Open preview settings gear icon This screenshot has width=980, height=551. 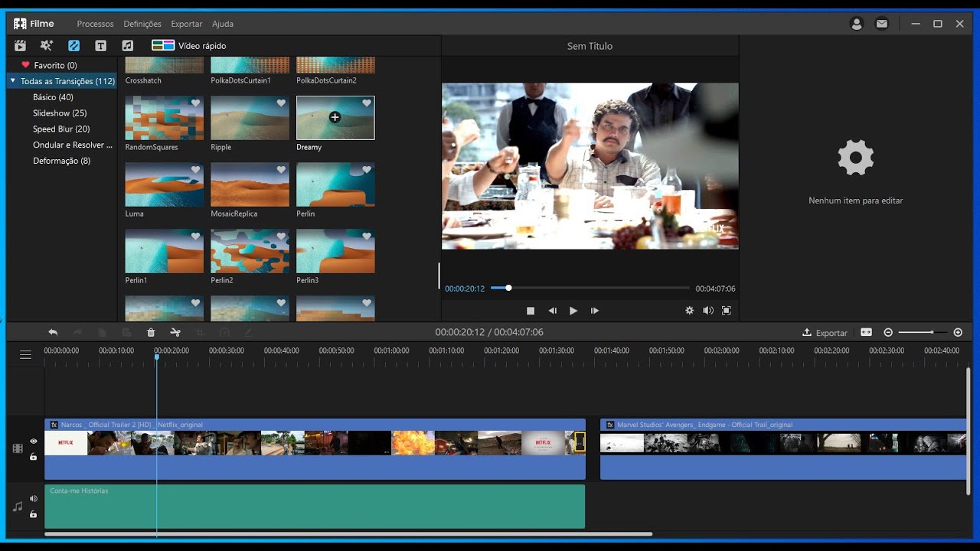[689, 311]
